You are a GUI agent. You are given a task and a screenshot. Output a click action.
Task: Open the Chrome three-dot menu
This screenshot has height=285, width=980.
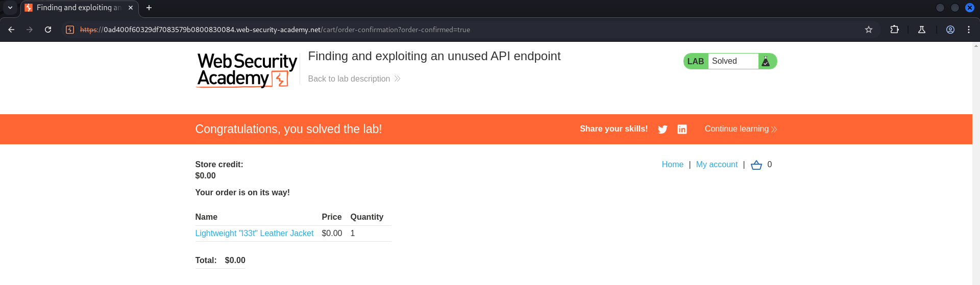[969, 30]
